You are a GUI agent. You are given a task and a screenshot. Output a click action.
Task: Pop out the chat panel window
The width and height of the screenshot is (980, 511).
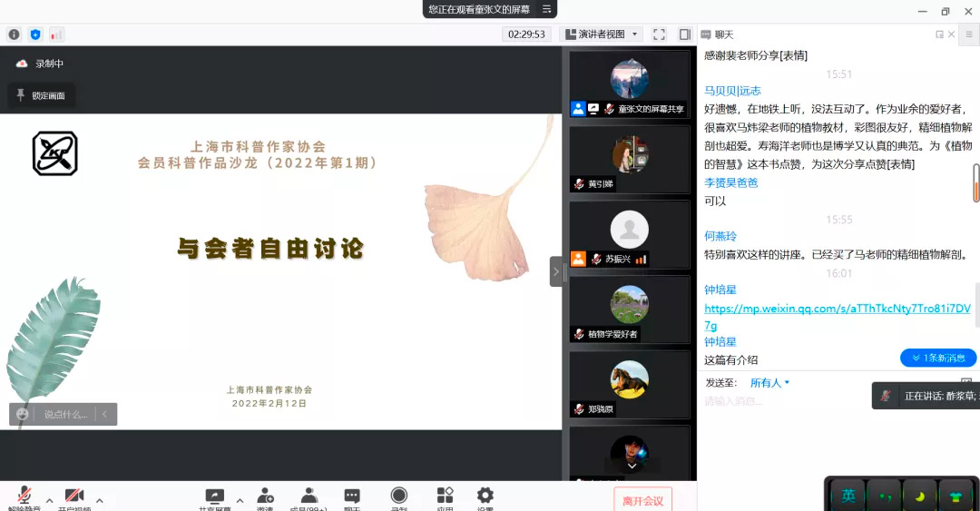point(939,34)
